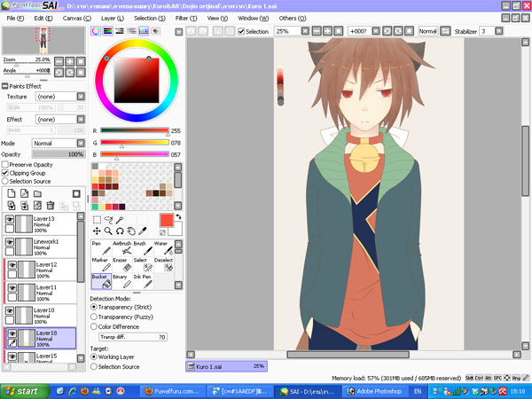Set target to Selection Source
Image resolution: width=532 pixels, height=399 pixels.
(x=94, y=367)
